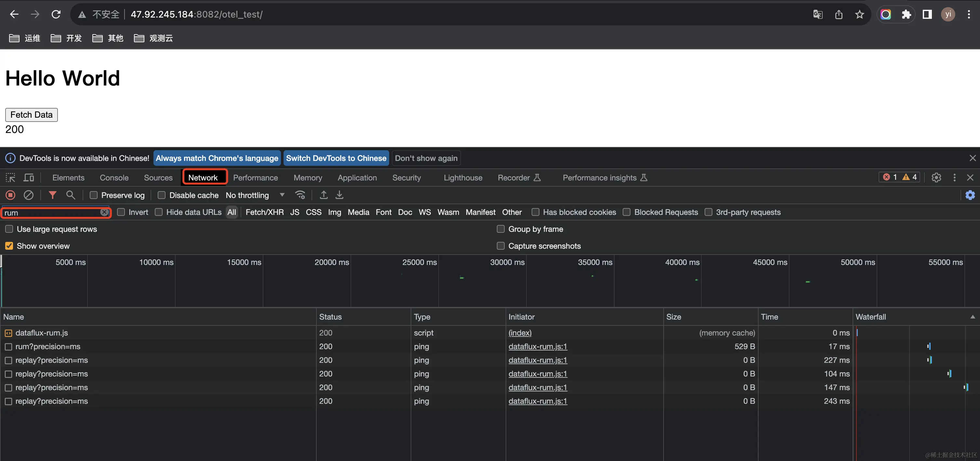Open the extensions puzzle icon

[906, 14]
